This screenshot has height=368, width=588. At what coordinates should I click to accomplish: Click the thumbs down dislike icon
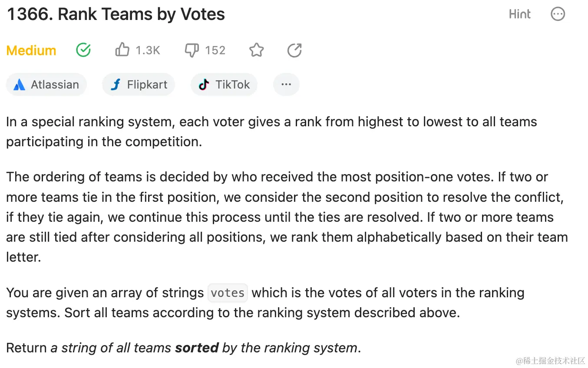192,51
